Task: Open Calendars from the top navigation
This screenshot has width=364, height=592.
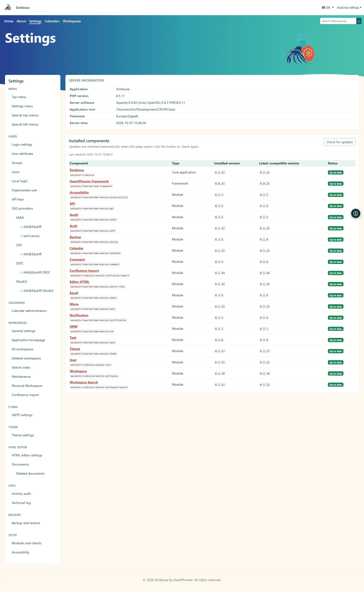Action: (x=52, y=21)
